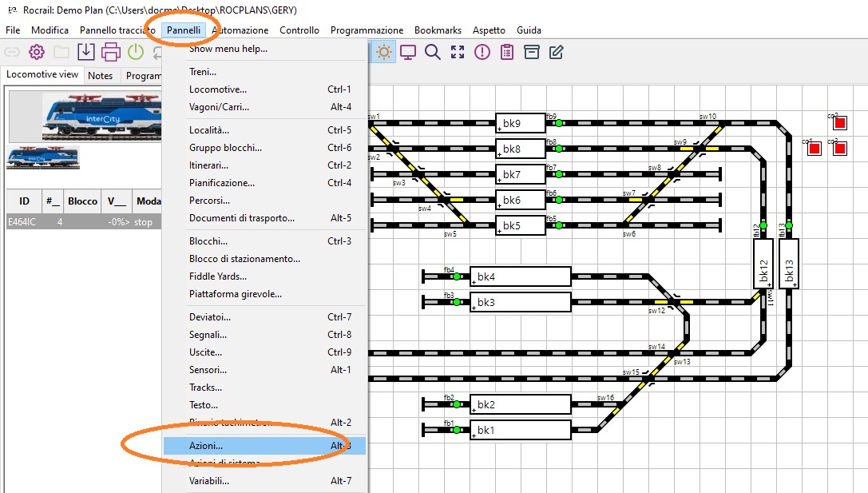868x493 pixels.
Task: Click the exclamation alert circle icon
Action: tap(482, 53)
